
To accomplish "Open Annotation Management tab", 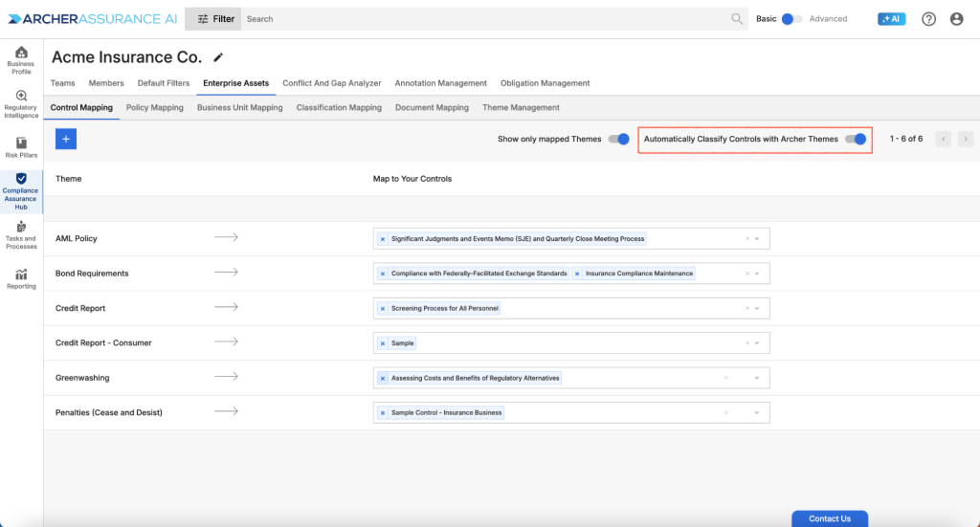I will click(440, 83).
